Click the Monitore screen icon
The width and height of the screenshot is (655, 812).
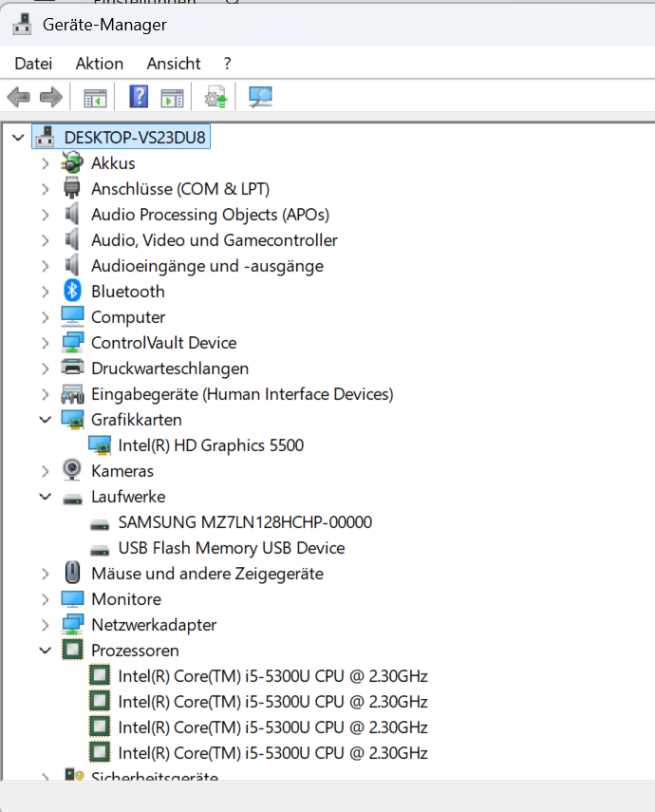coord(72,599)
